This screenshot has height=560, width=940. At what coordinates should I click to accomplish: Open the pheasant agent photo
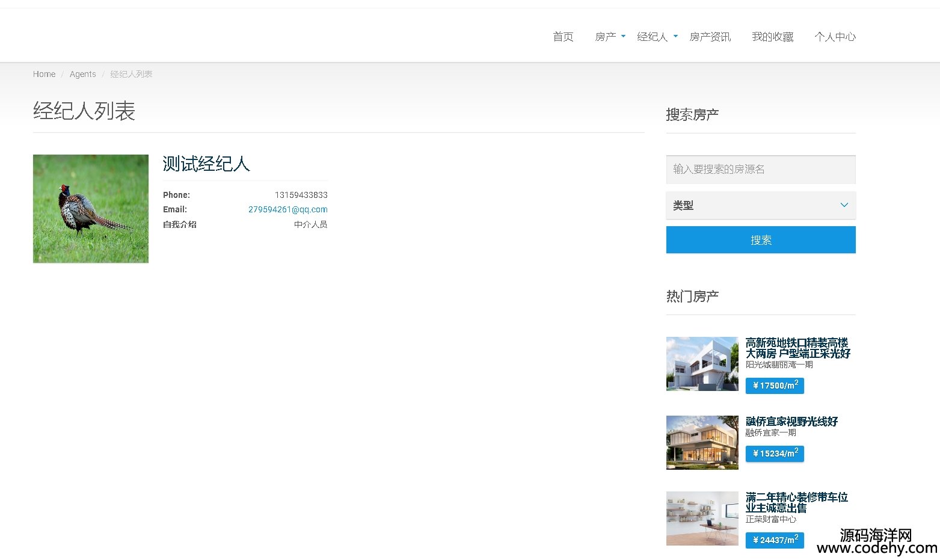[x=91, y=209]
